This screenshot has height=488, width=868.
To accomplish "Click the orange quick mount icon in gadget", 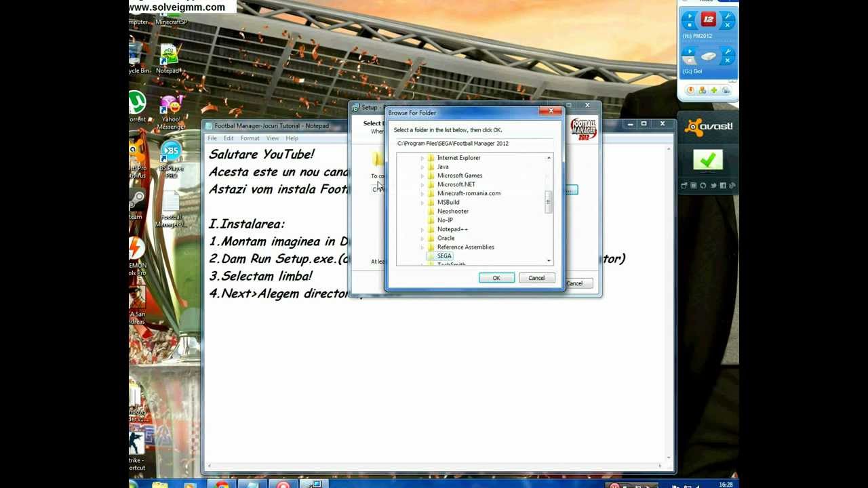I will pos(691,90).
